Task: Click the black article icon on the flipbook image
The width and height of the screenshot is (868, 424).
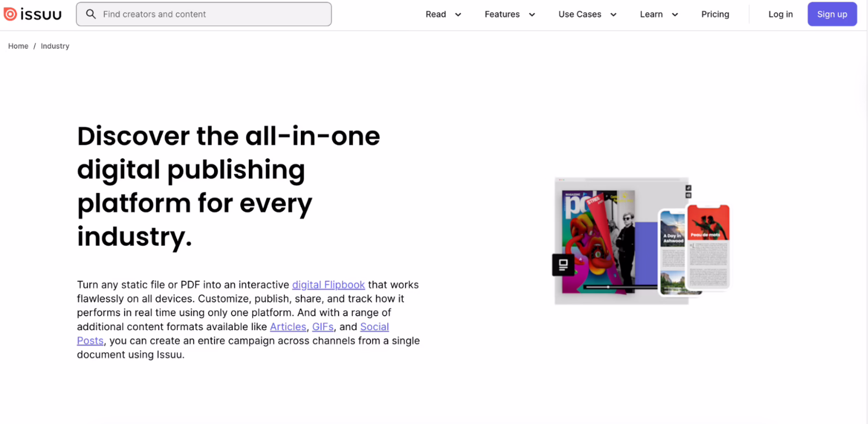Action: 563,265
